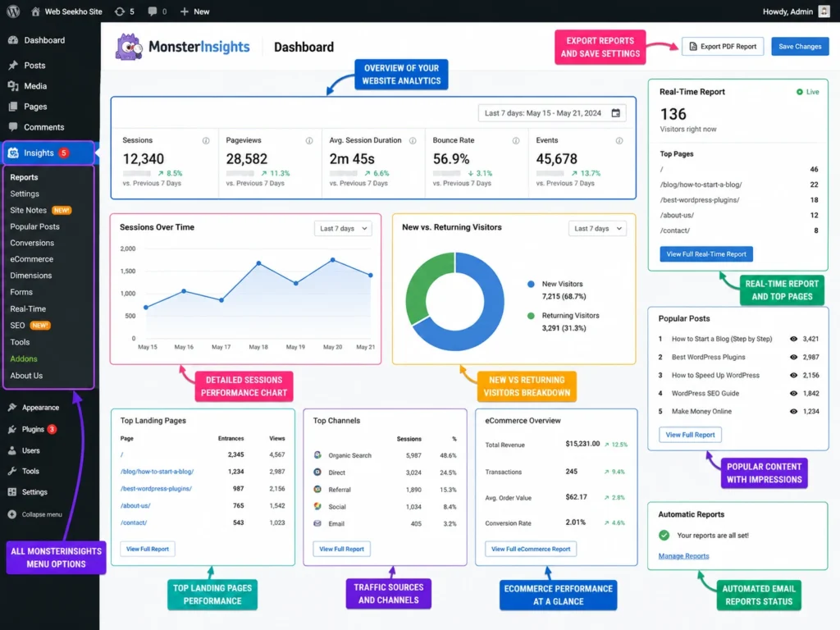Open Reports submenu item

pyautogui.click(x=24, y=177)
